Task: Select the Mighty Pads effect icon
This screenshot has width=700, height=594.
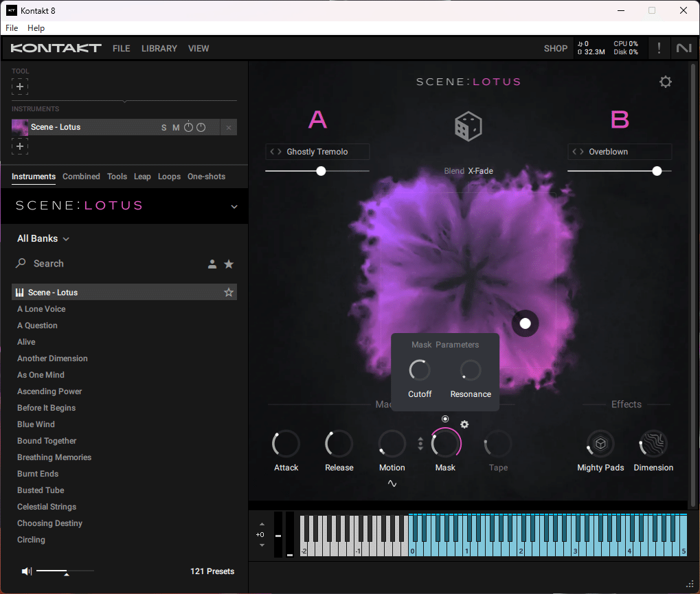Action: tap(599, 444)
